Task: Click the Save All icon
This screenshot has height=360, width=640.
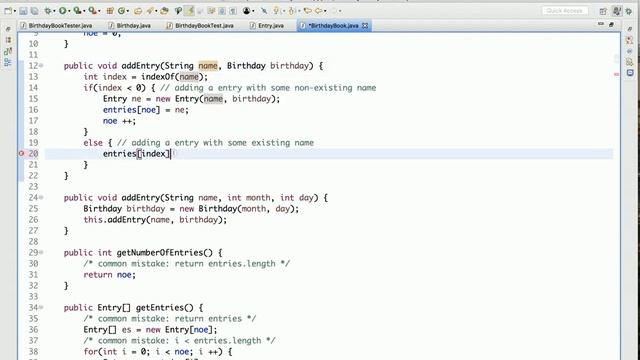Action: (34, 11)
